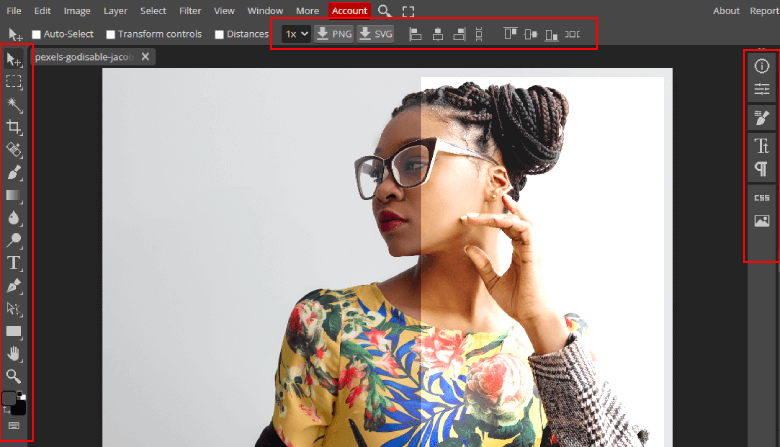Select the Crop tool
This screenshot has height=447, width=780.
pos(14,127)
